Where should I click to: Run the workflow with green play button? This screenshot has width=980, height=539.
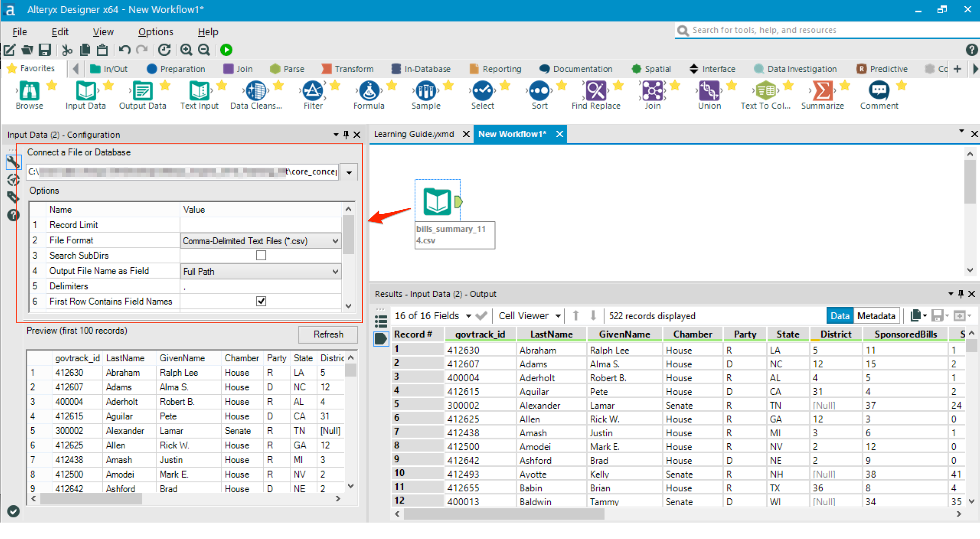[226, 50]
